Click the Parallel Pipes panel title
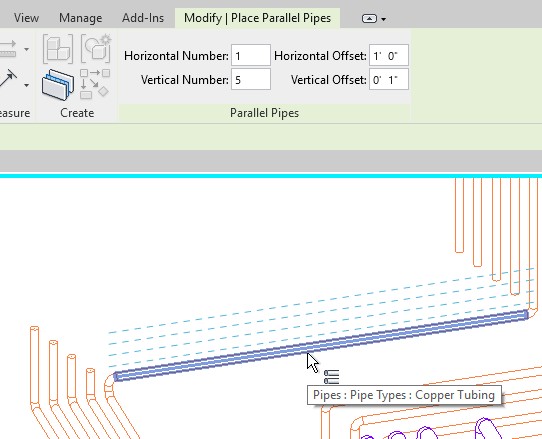This screenshot has width=542, height=439. 264,113
